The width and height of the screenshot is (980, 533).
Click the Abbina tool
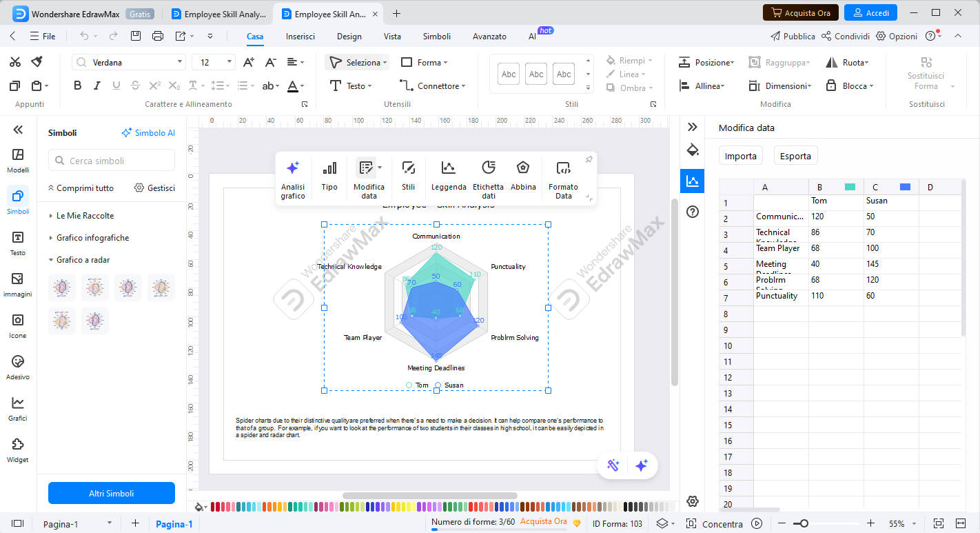(523, 177)
